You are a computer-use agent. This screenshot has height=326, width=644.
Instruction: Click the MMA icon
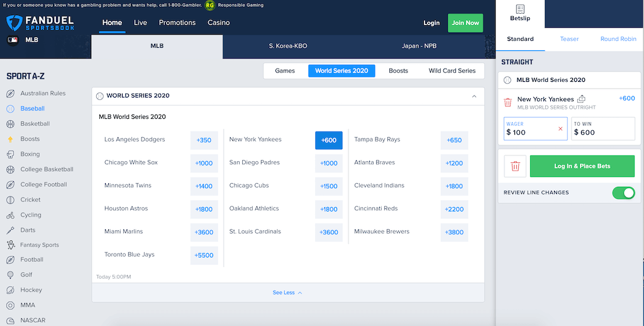click(11, 305)
